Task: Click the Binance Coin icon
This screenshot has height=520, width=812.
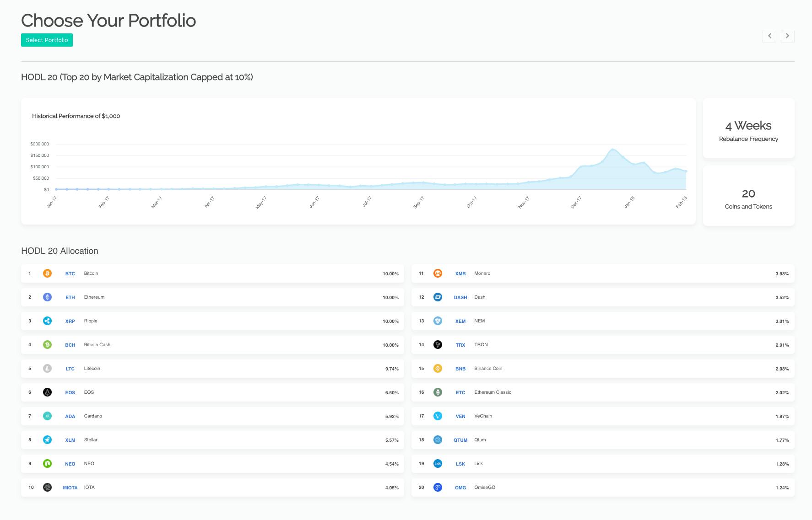Action: pos(438,369)
